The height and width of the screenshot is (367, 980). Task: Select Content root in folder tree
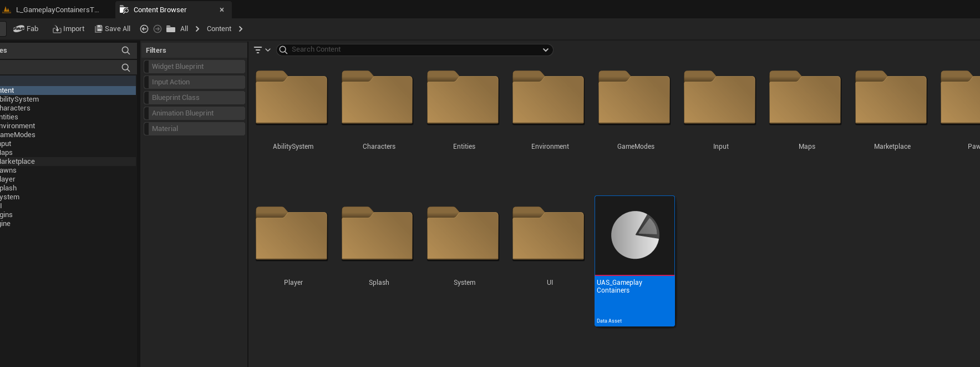pyautogui.click(x=68, y=91)
